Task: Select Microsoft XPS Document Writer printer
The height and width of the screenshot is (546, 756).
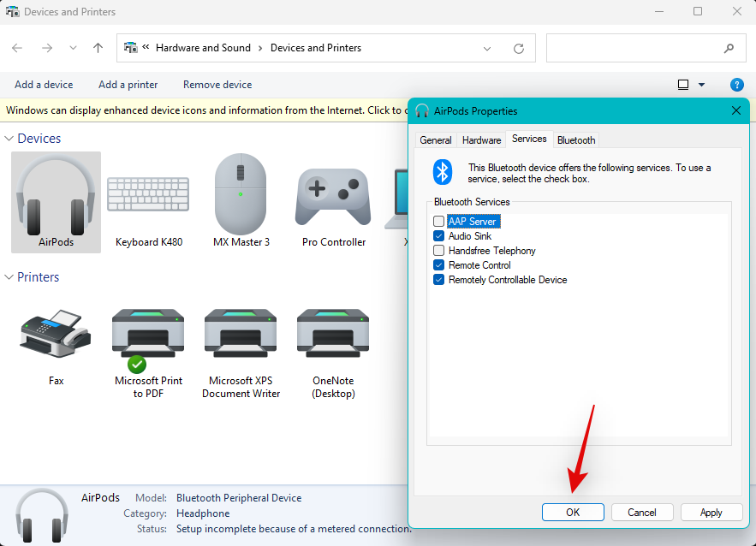Action: pyautogui.click(x=241, y=334)
